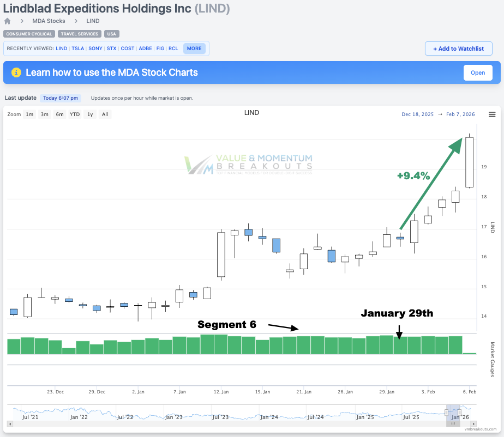The width and height of the screenshot is (504, 437).
Task: Open the chart hamburger context menu
Action: tap(492, 114)
